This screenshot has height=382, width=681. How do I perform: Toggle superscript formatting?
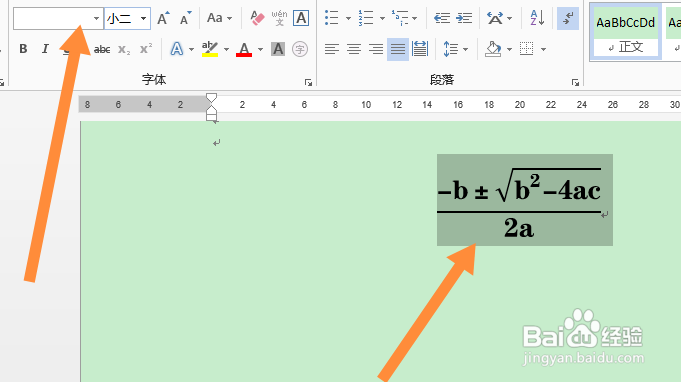[x=145, y=49]
